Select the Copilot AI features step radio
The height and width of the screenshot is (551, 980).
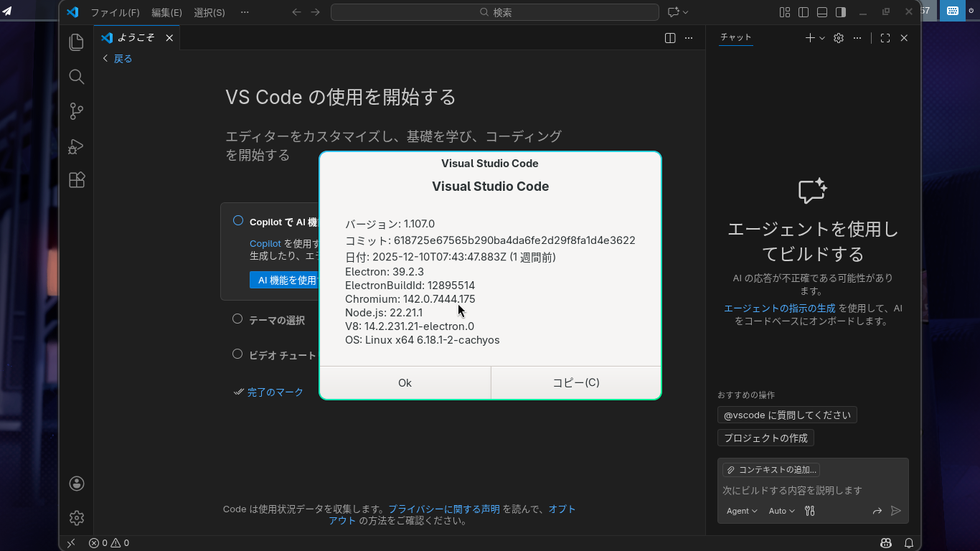pos(238,221)
